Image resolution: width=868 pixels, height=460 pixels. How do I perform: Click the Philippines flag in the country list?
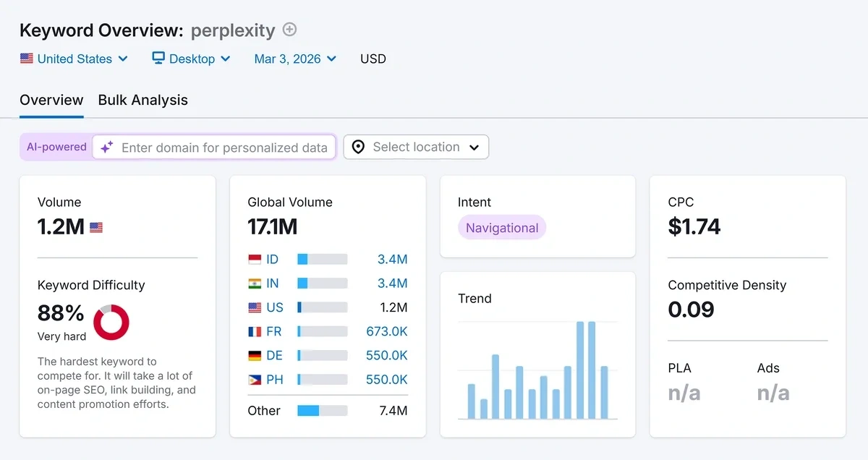point(254,379)
